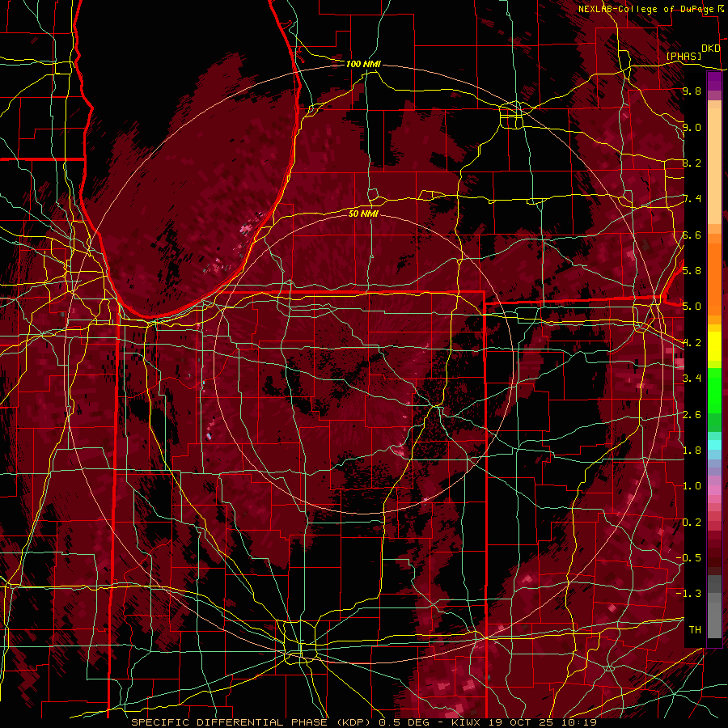
Task: Click the KIWX station identifier in caption
Action: 467,722
